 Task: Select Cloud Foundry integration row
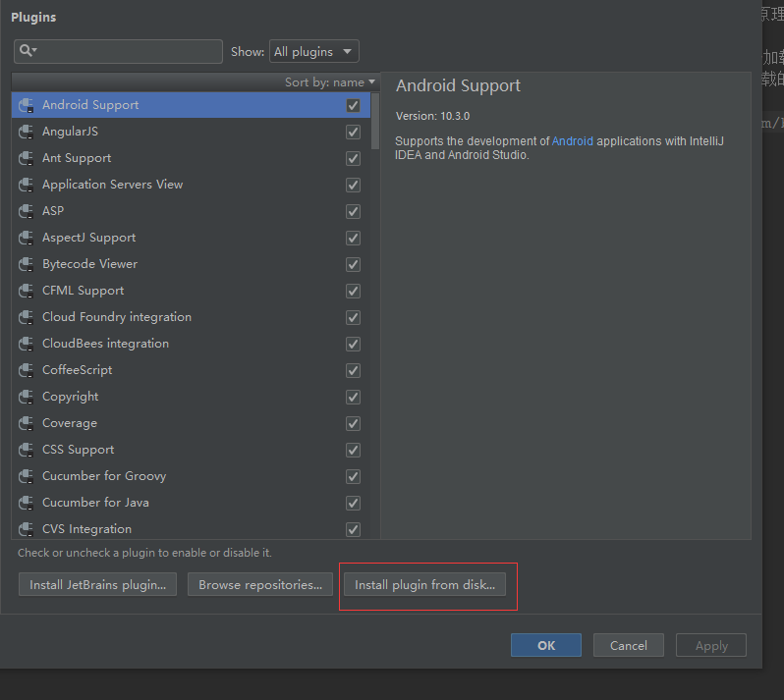pos(191,317)
